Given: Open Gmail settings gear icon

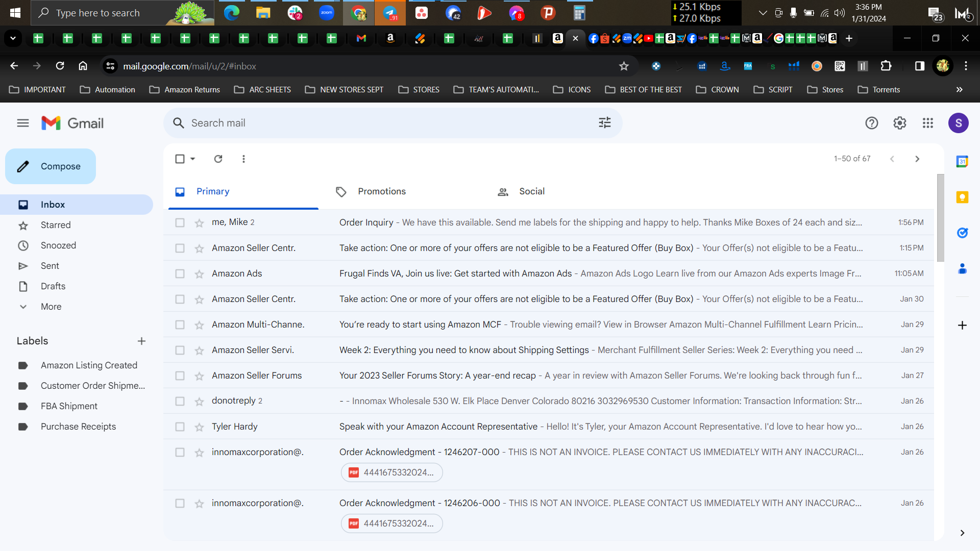Looking at the screenshot, I should [899, 123].
